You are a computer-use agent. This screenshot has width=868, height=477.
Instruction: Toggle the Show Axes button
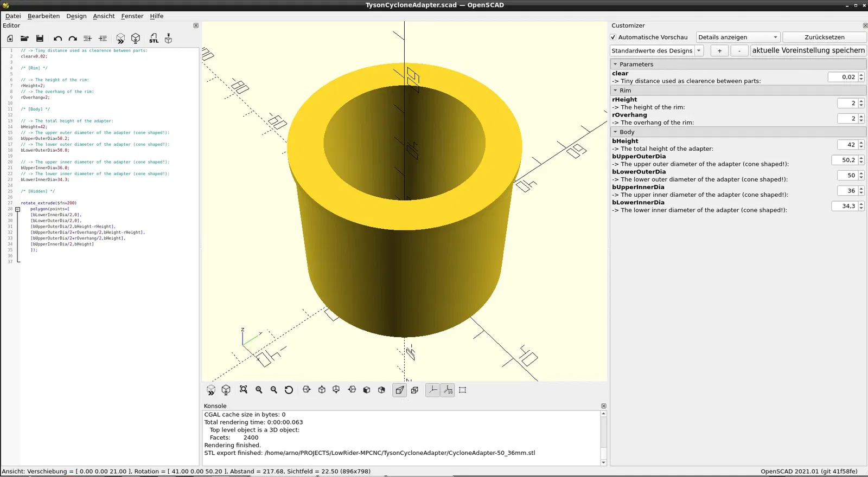[x=432, y=390]
